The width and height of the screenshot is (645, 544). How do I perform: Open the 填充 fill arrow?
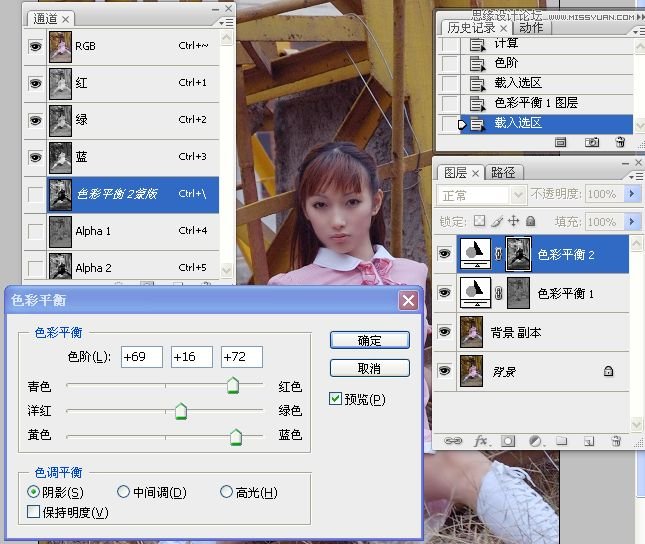[x=632, y=222]
